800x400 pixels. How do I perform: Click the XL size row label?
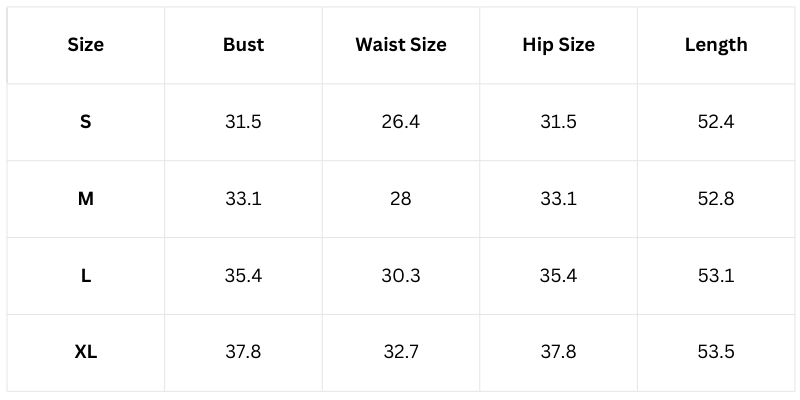click(x=86, y=352)
